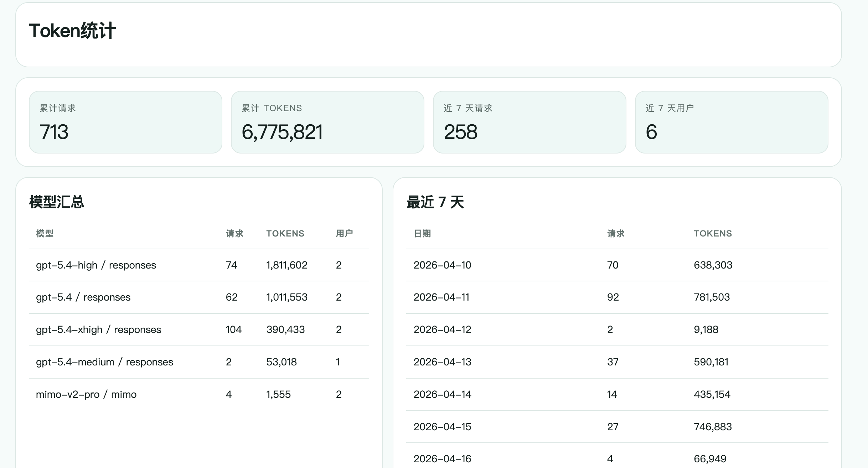The width and height of the screenshot is (868, 468).
Task: Click token count 781,503
Action: tap(712, 297)
